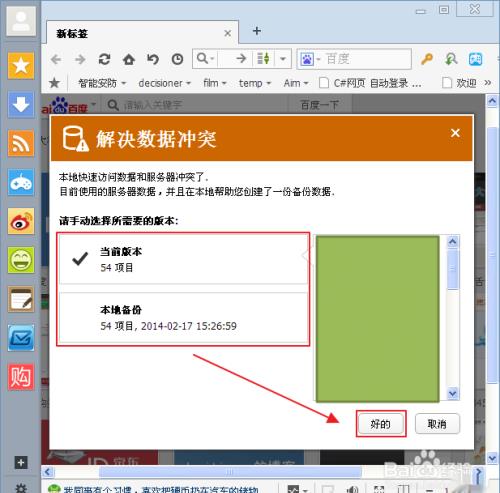Image resolution: width=500 pixels, height=493 pixels.
Task: Open the address bar dropdown arrow
Action: (283, 59)
